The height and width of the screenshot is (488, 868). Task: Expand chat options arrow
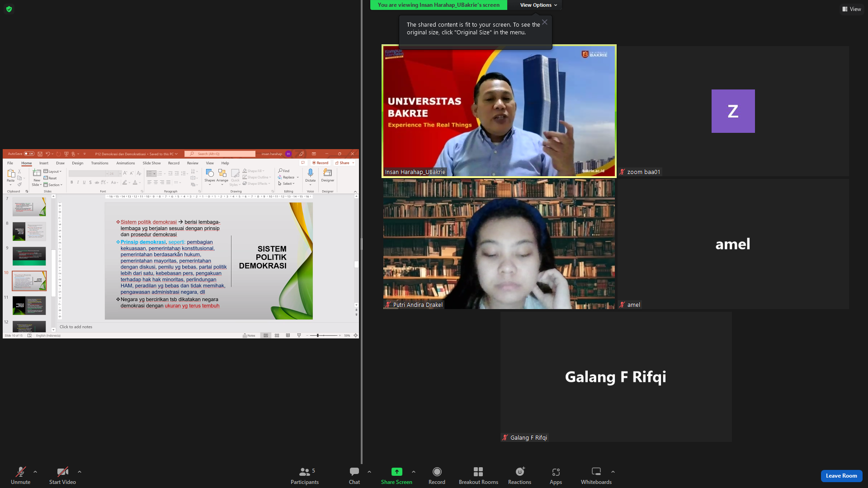[369, 472]
